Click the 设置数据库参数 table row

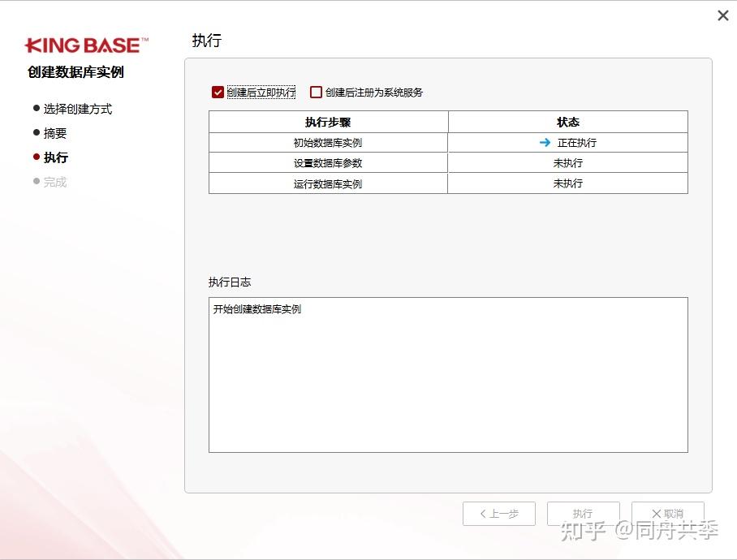click(328, 162)
